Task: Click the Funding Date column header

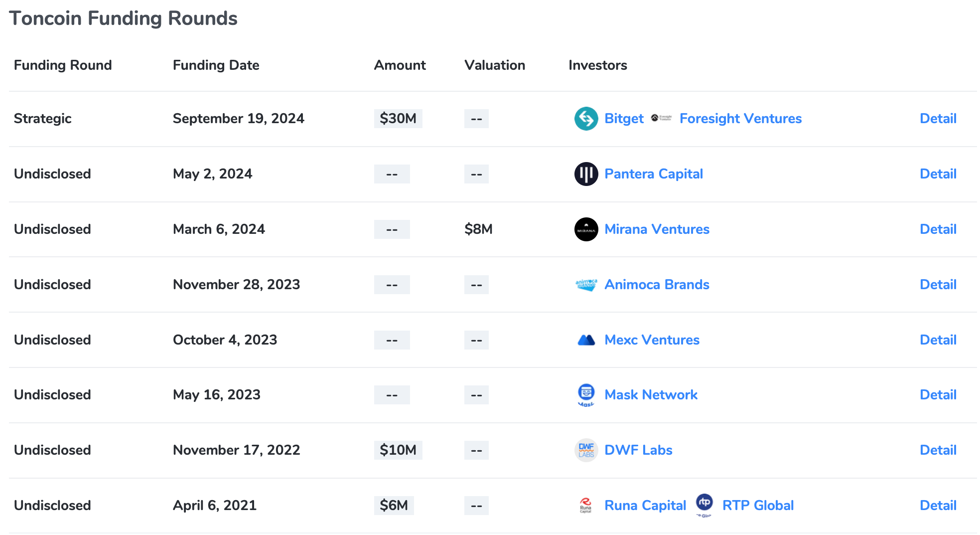Action: tap(216, 65)
